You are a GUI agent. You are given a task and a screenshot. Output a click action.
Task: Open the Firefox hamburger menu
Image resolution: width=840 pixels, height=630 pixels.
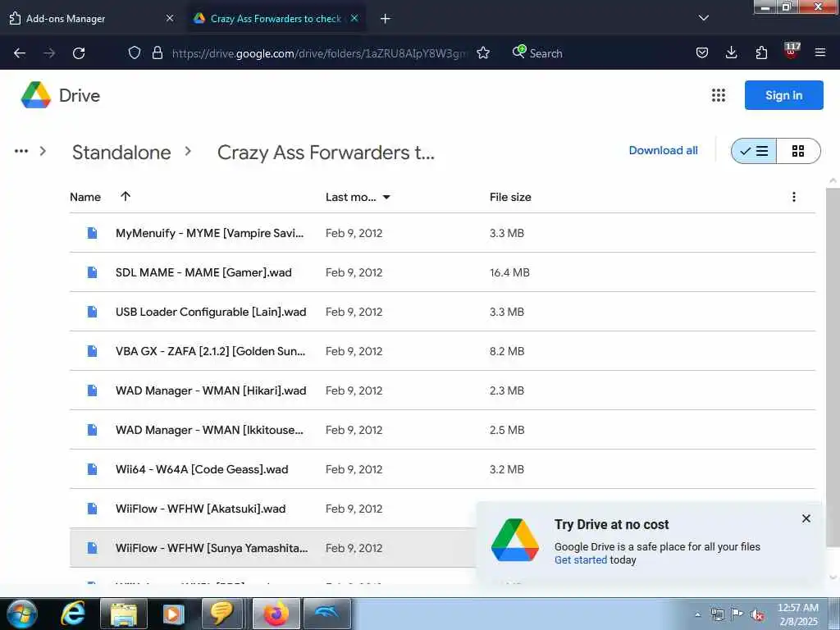820,52
